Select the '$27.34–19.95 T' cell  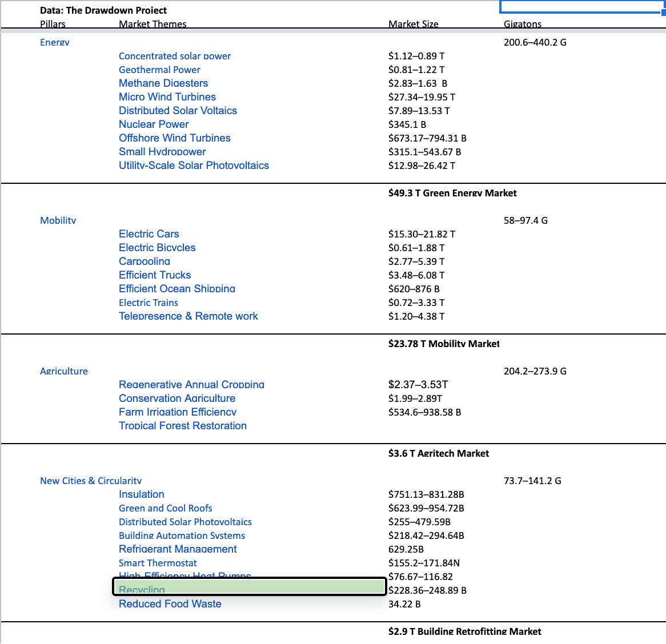pos(422,97)
